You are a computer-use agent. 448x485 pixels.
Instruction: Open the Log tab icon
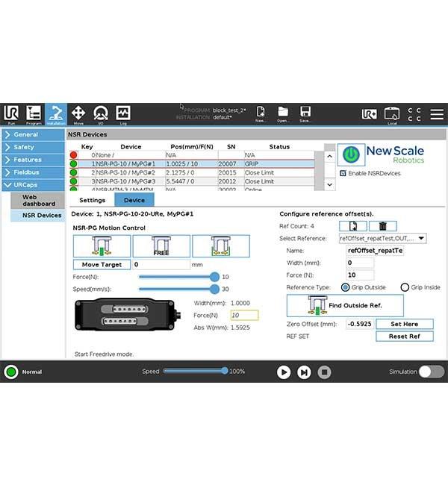pos(122,113)
